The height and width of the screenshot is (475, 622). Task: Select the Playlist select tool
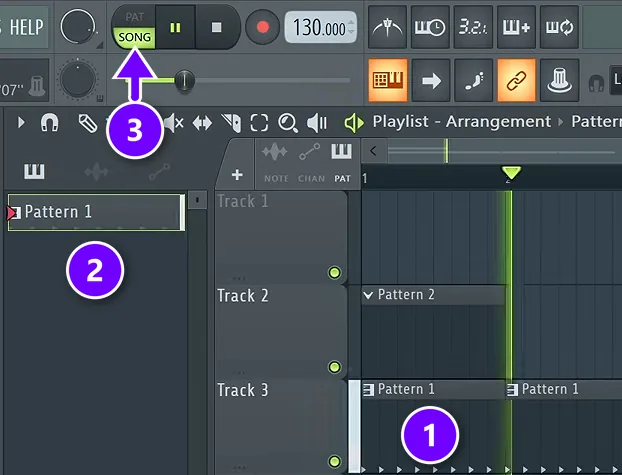[x=259, y=123]
